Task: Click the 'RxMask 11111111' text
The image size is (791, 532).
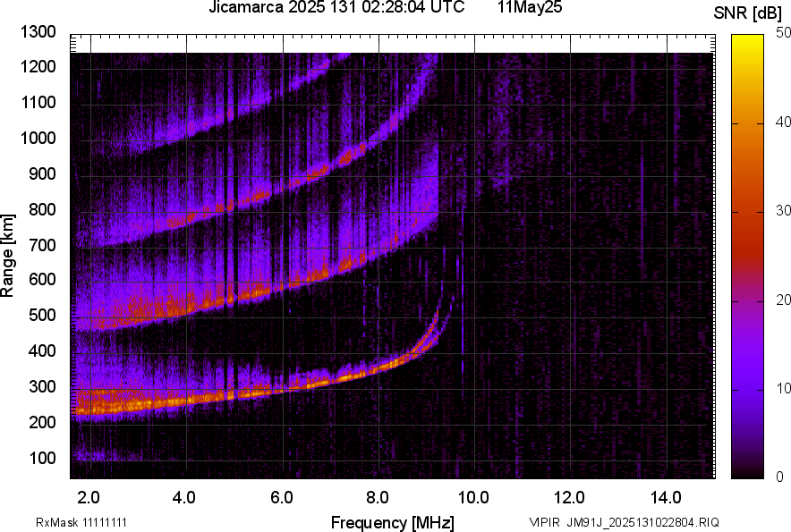Action: pyautogui.click(x=81, y=522)
